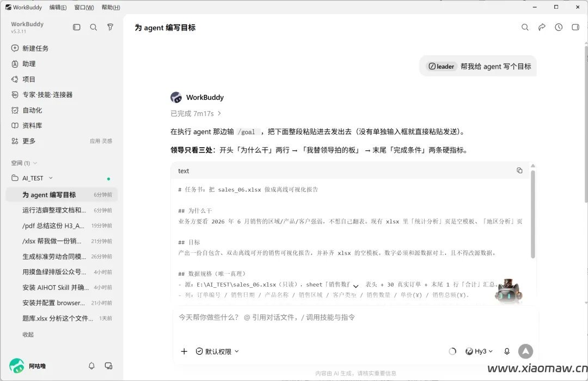588x381 pixels.
Task: Open conversation /xlsx 帮我做一份销...
Action: (62, 241)
